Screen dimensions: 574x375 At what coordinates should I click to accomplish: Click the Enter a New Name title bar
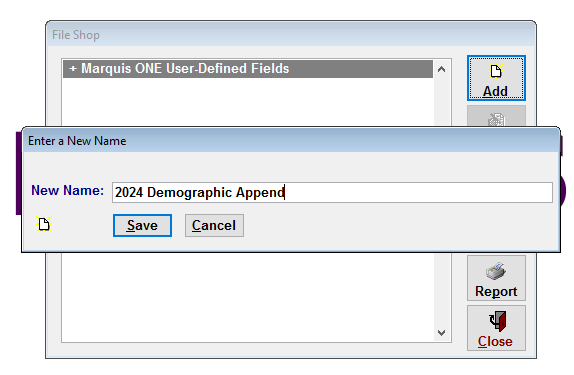tap(291, 141)
